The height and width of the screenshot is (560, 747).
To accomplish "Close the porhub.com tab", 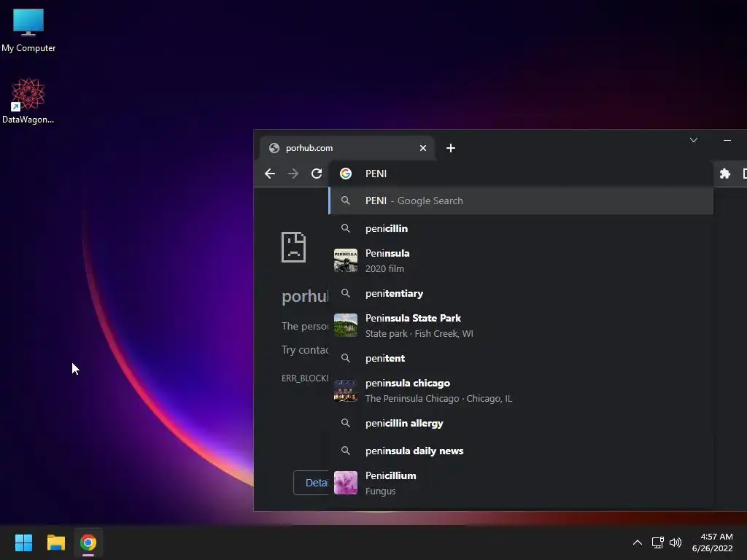I will [422, 148].
